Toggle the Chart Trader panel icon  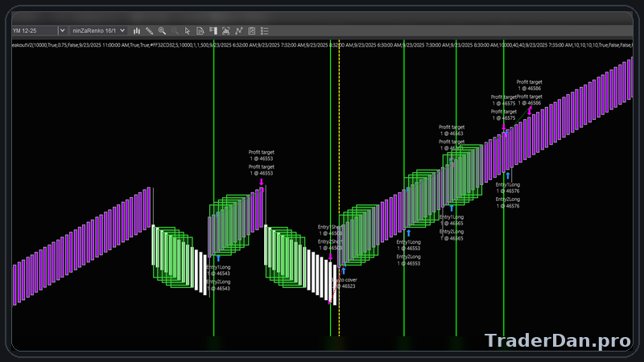coord(213,31)
